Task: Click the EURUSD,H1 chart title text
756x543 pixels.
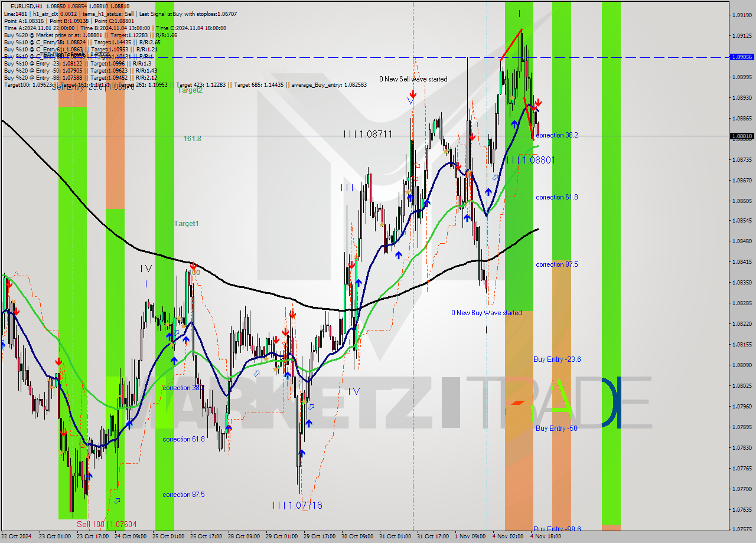Action: point(27,6)
